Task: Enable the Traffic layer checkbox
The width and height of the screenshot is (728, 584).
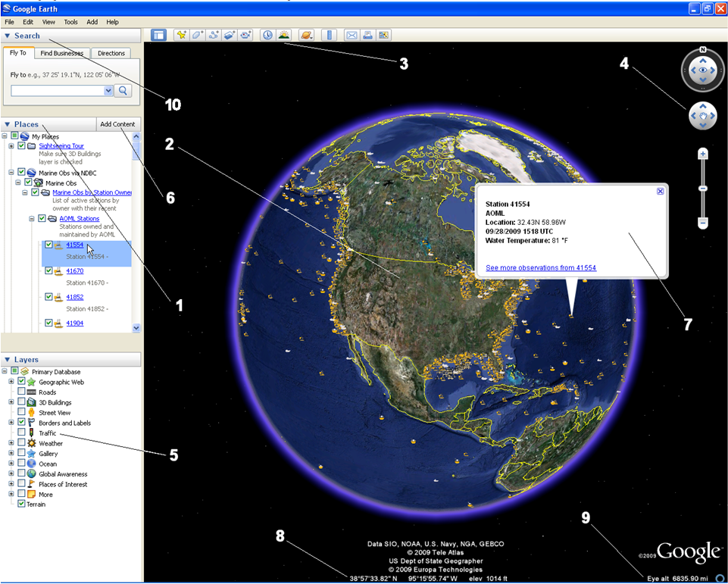Action: tap(21, 433)
